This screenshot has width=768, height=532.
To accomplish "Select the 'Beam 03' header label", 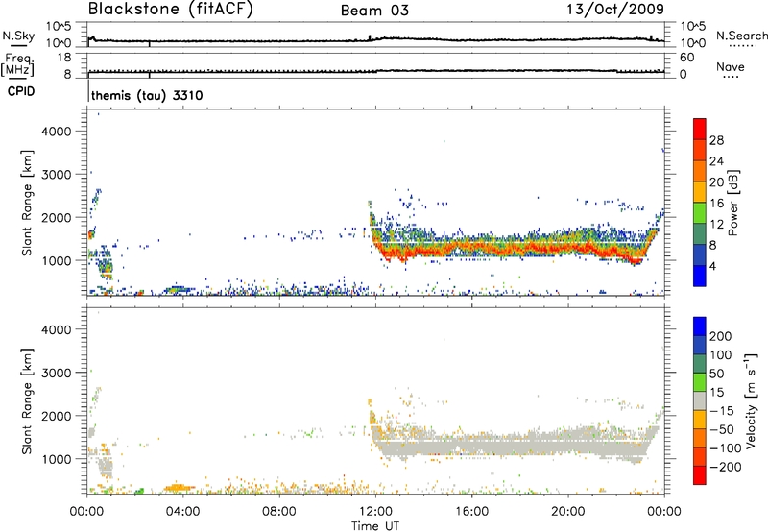I will pos(374,11).
